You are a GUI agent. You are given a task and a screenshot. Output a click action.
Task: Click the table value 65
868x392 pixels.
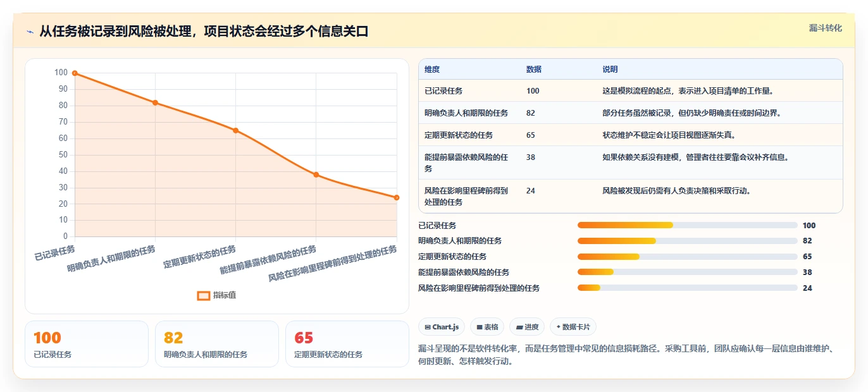pos(531,135)
